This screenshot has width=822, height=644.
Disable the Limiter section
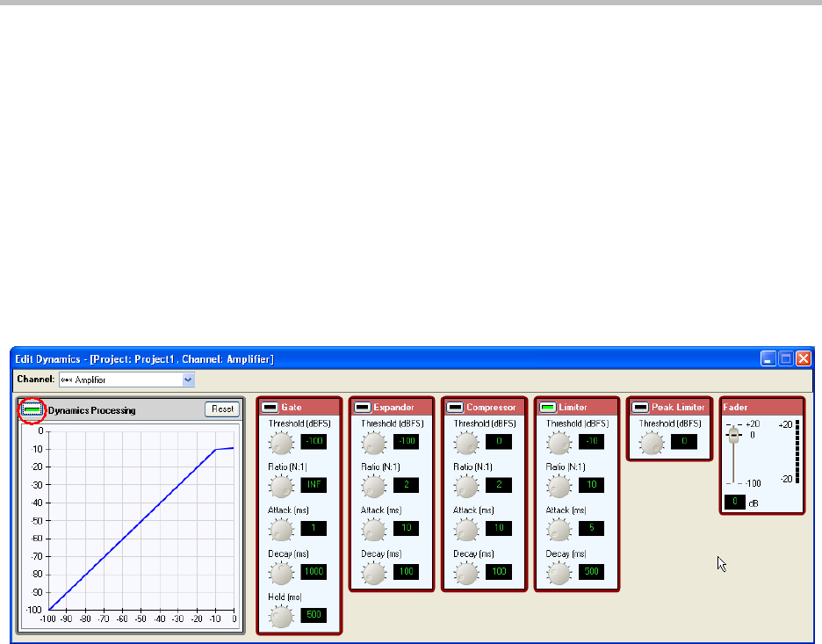tap(547, 408)
